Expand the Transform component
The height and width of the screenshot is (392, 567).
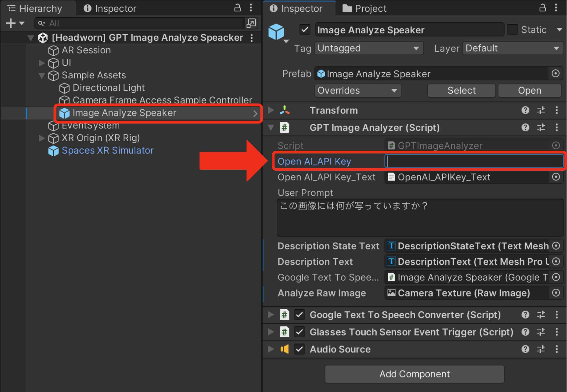[271, 111]
